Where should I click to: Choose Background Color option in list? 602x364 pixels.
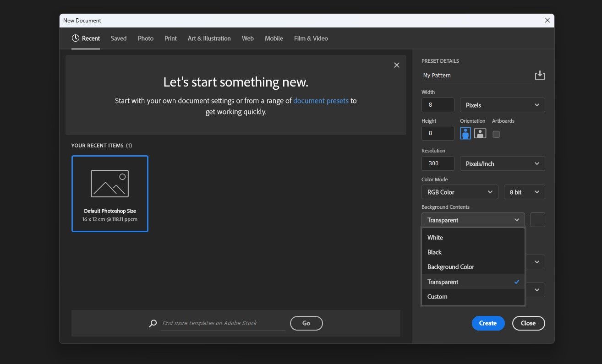(x=473, y=266)
